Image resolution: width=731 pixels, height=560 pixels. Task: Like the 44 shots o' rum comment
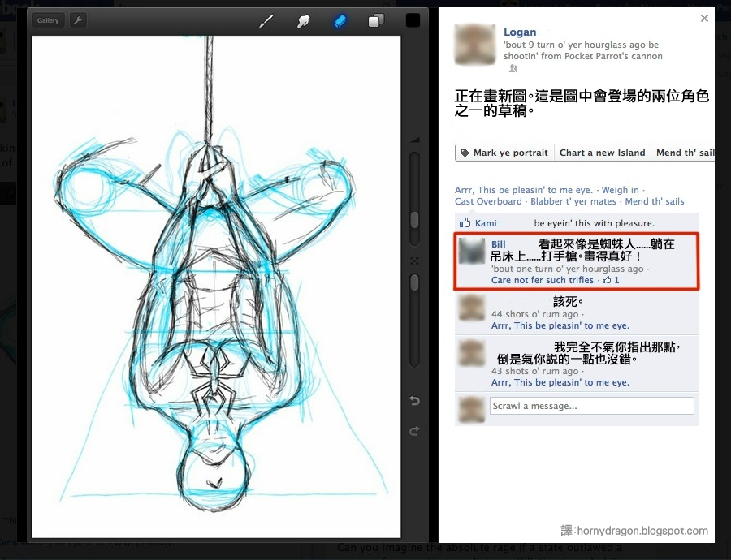click(560, 325)
